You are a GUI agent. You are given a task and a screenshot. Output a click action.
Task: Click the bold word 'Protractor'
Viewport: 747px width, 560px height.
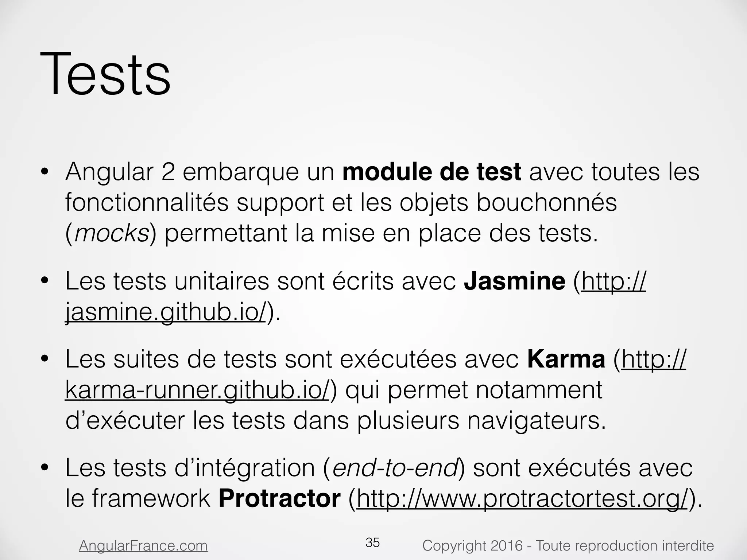click(x=279, y=498)
